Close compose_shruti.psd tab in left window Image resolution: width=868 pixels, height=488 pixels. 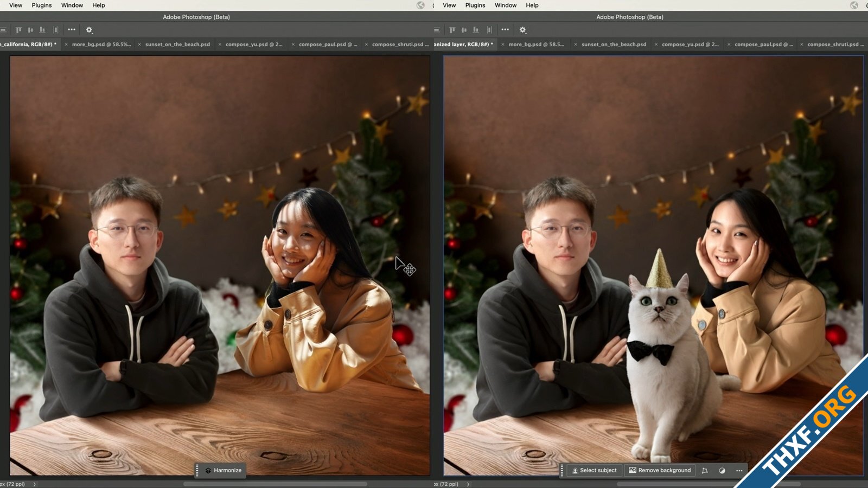[x=366, y=44]
